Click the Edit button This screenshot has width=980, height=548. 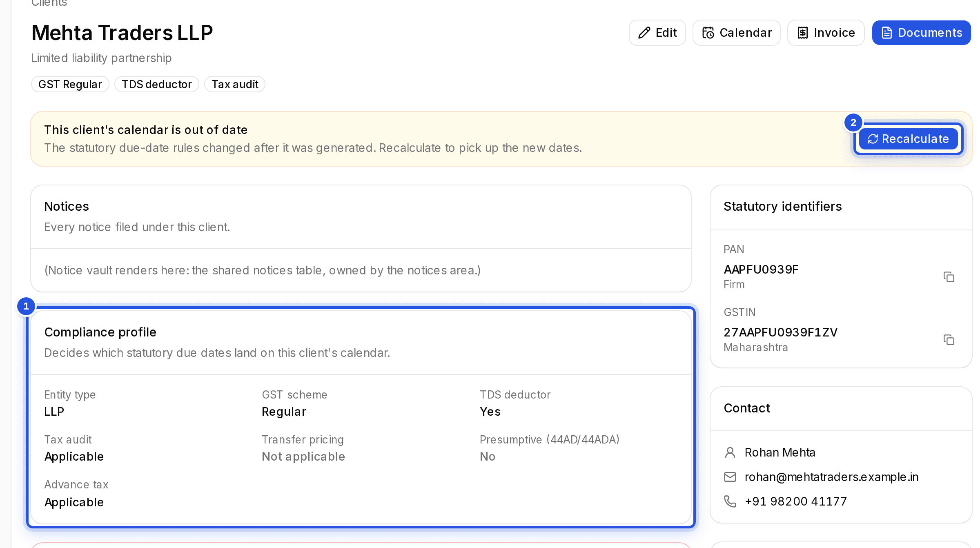(657, 33)
